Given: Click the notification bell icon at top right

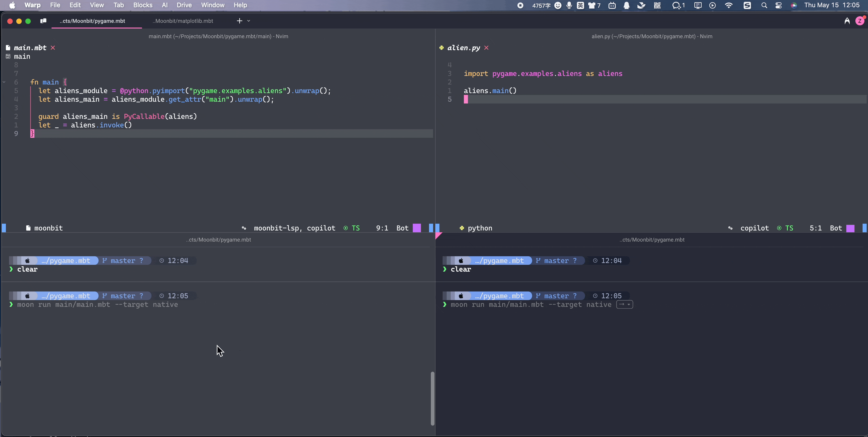Looking at the screenshot, I should (x=626, y=5).
